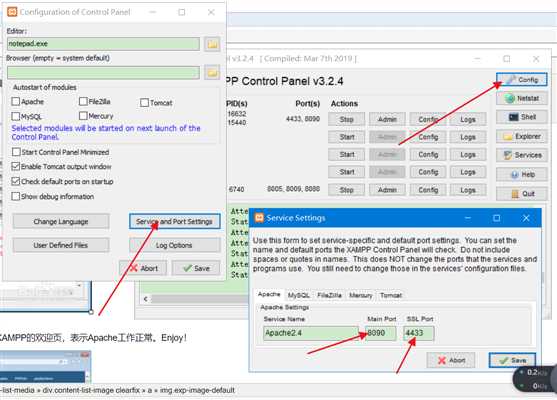Image resolution: width=557 pixels, height=400 pixels.
Task: Click the Editor field containing notepad.exe
Action: point(103,44)
